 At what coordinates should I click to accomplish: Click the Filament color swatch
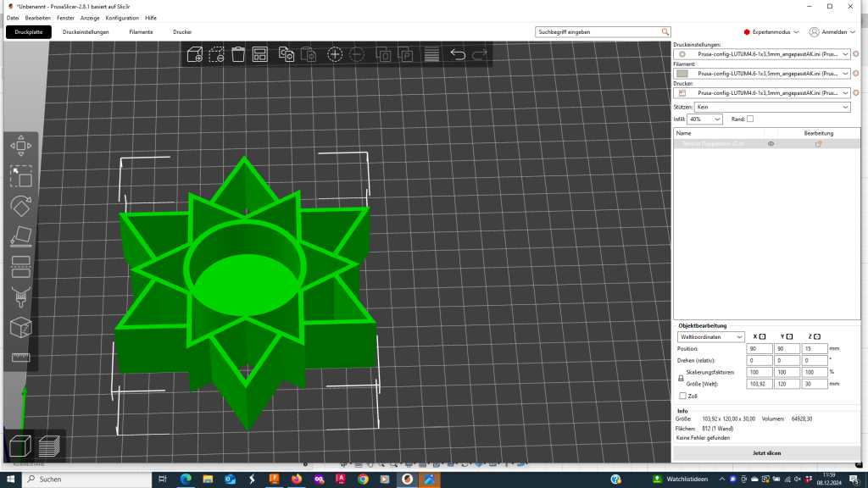[682, 74]
